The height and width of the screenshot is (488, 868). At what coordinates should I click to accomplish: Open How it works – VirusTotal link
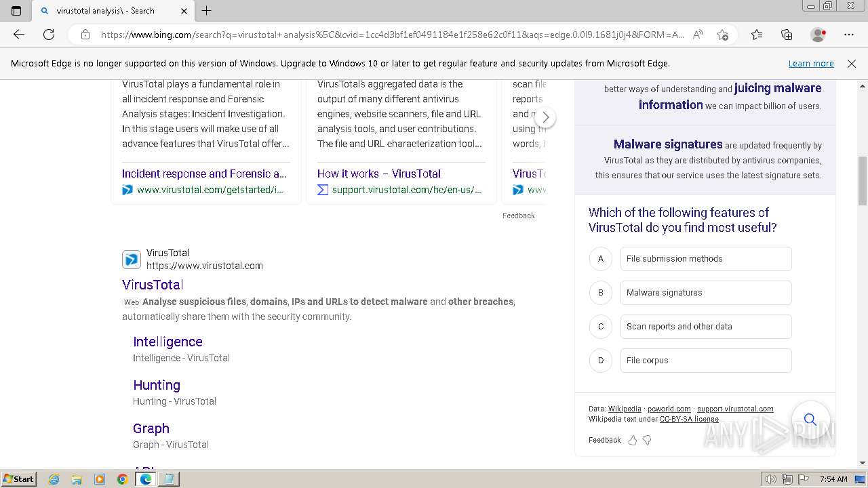378,174
